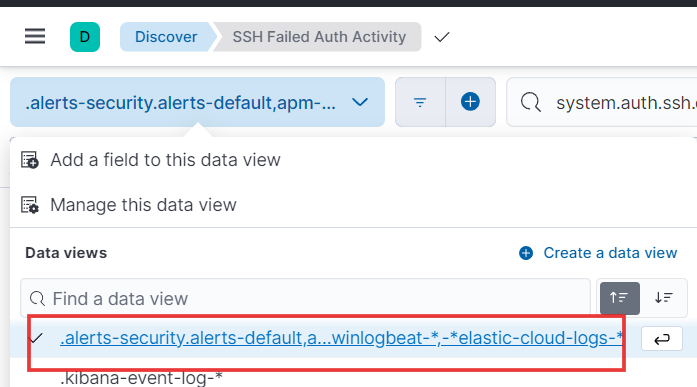The image size is (697, 387).
Task: Click the chevron on data view picker
Action: (x=360, y=102)
